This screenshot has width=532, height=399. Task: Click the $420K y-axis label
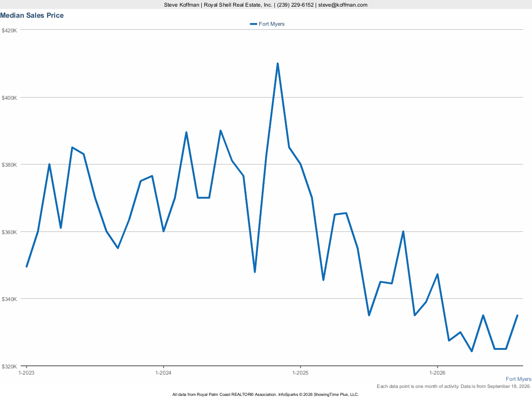click(9, 31)
